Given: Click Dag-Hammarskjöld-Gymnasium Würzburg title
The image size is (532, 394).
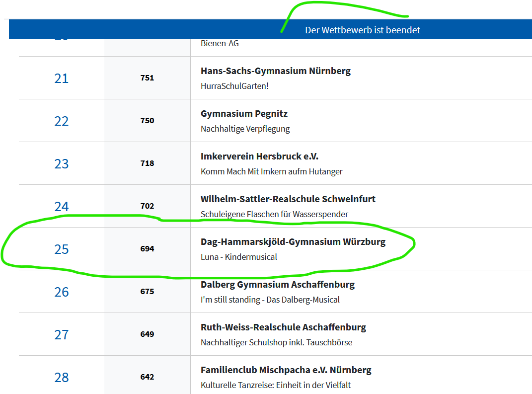Looking at the screenshot, I should tap(293, 241).
